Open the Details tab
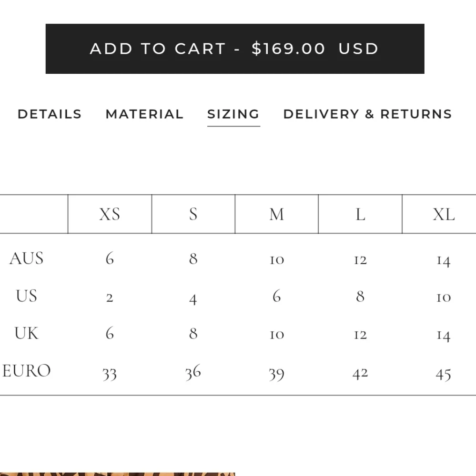The height and width of the screenshot is (476, 476). (x=50, y=114)
